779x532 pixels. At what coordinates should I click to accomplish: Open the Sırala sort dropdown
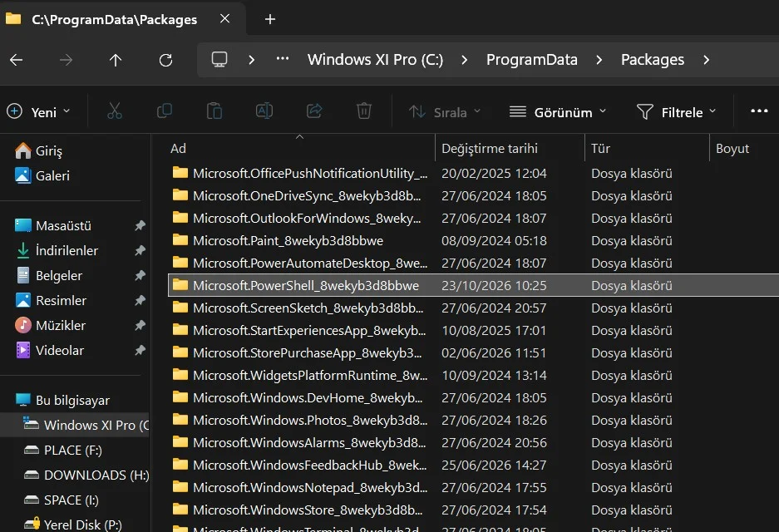tap(445, 112)
